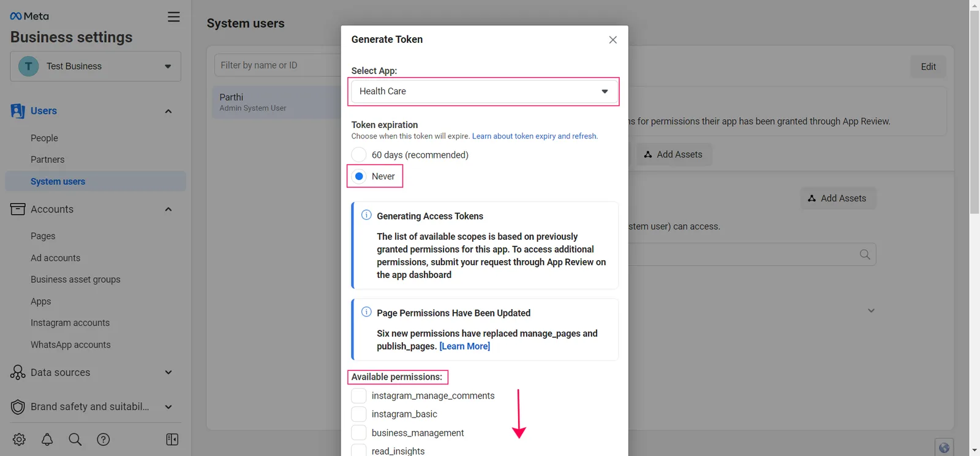This screenshot has height=456, width=980.
Task: Click the globe icon at bottom right
Action: coord(944,447)
